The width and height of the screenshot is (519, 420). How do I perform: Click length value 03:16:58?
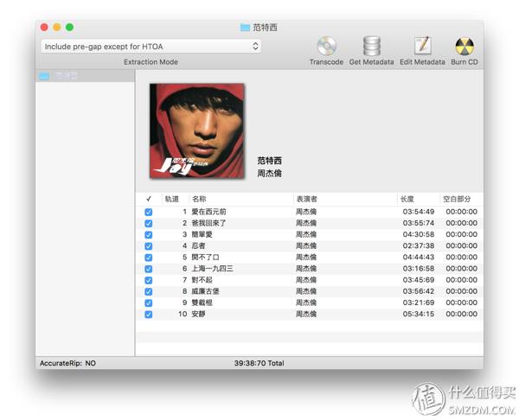(x=419, y=269)
